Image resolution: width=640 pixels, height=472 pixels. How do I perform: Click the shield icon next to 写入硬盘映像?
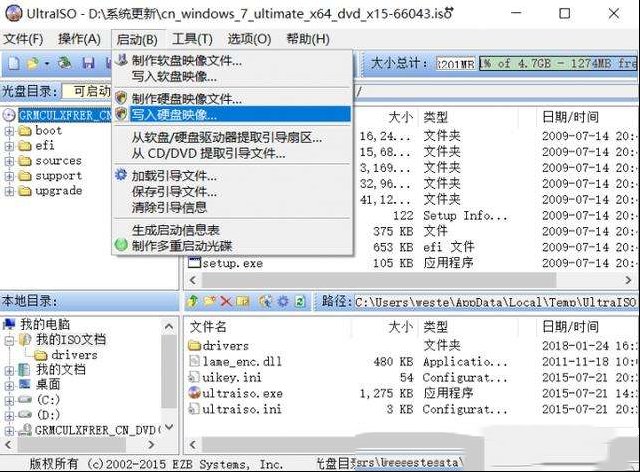tap(121, 114)
